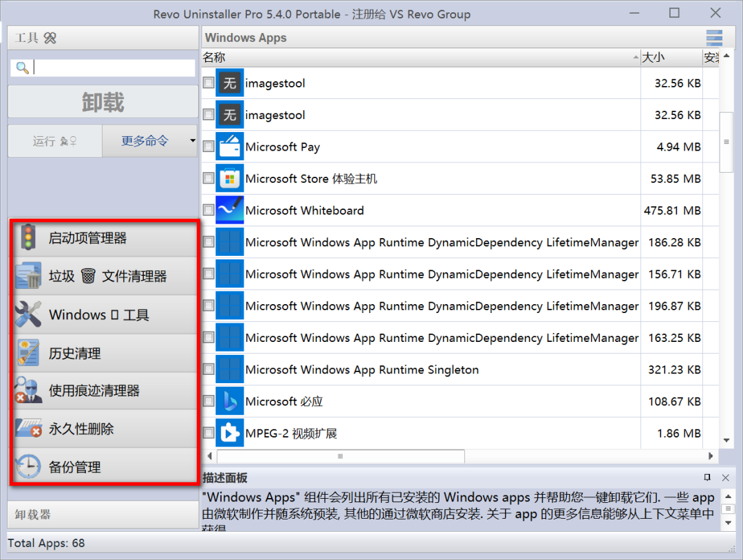Image resolution: width=743 pixels, height=560 pixels.
Task: Click the Total Apps: 68 status text
Action: click(x=47, y=543)
